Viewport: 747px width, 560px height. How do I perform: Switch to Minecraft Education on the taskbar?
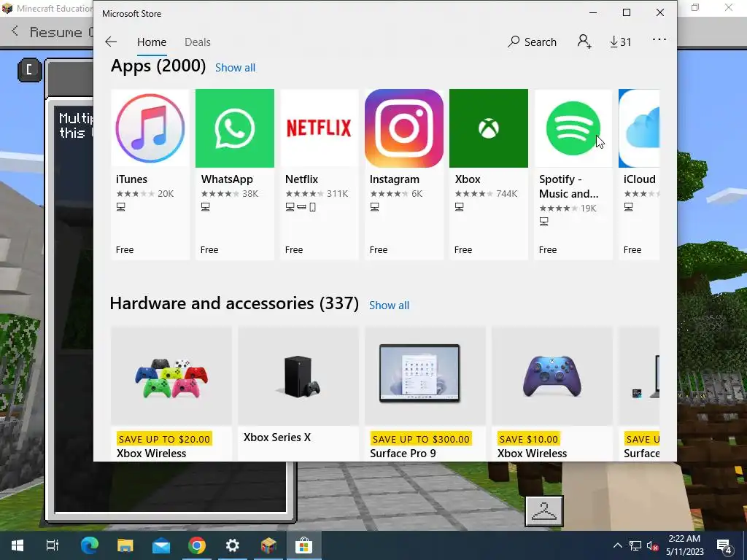coord(268,545)
